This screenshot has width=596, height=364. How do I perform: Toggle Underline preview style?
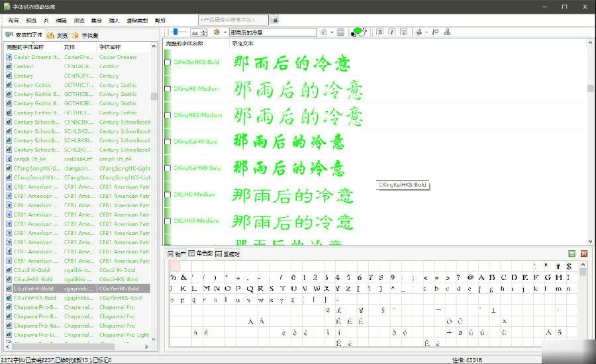coord(404,32)
